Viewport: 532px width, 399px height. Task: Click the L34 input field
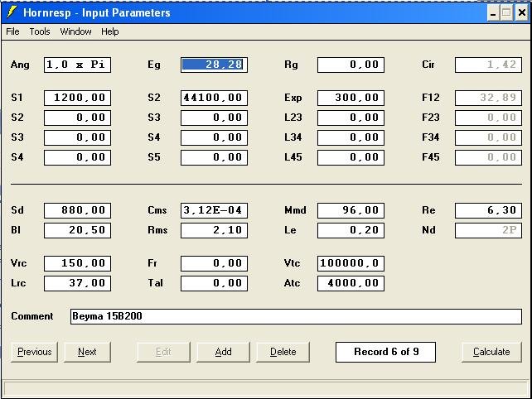tap(351, 137)
